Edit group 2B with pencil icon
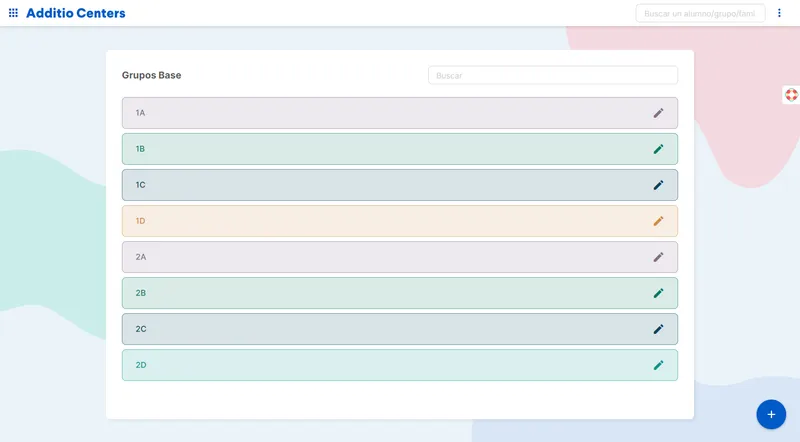This screenshot has height=442, width=800. coord(658,293)
